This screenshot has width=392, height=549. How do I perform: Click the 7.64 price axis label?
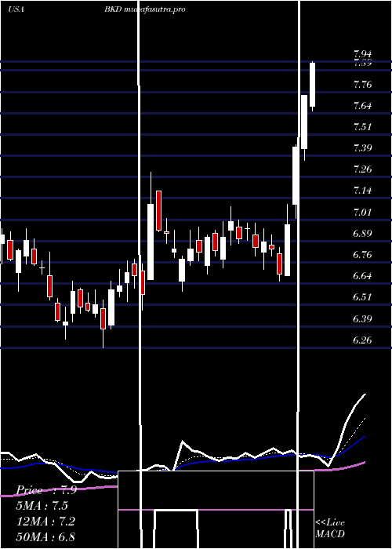point(362,105)
